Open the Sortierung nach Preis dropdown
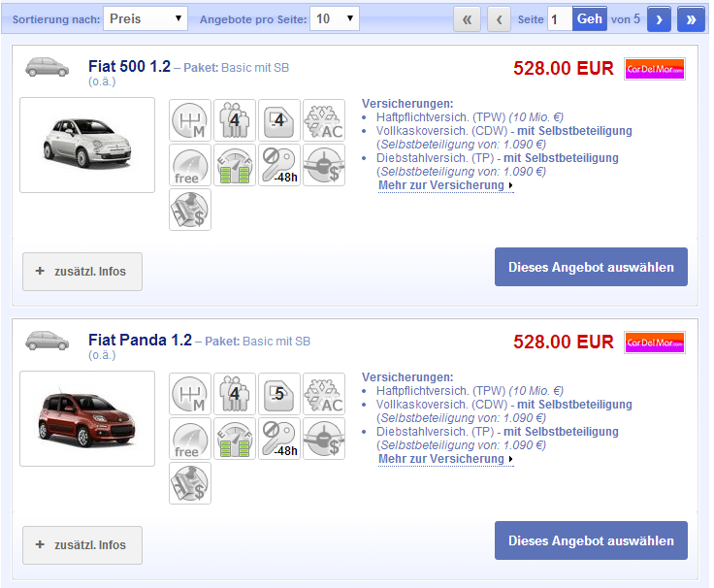This screenshot has height=588, width=714. pos(146,18)
